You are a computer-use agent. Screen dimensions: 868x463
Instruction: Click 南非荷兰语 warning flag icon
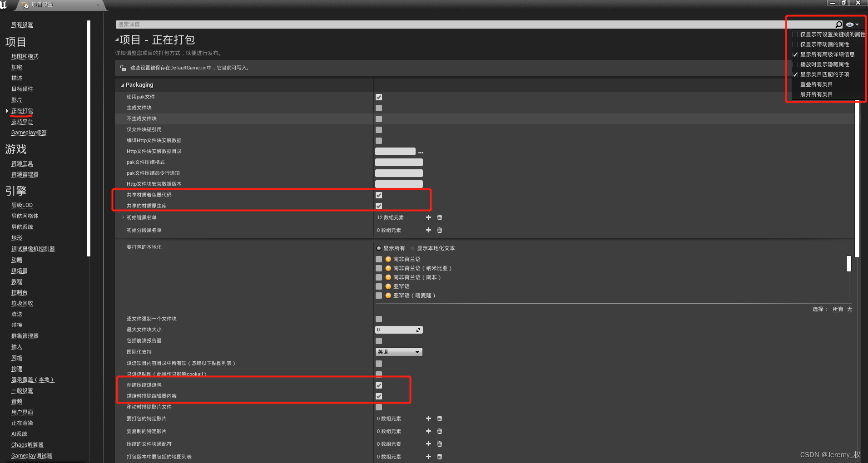[388, 259]
